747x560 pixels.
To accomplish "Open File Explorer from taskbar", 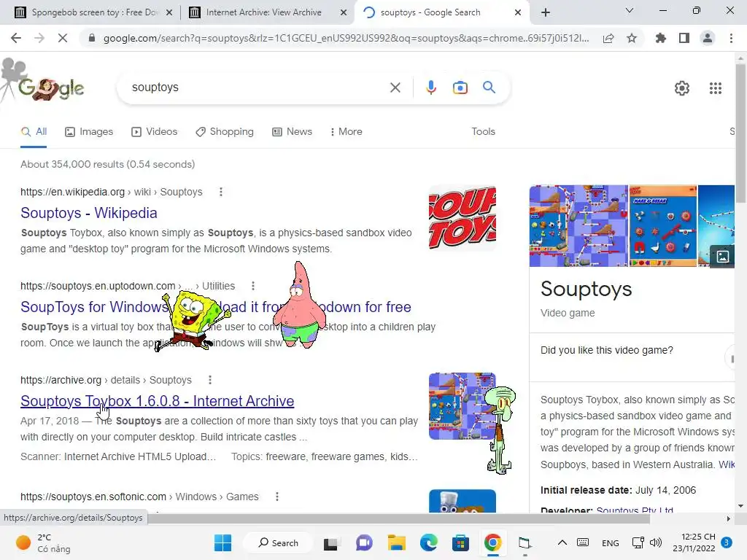I will [396, 542].
